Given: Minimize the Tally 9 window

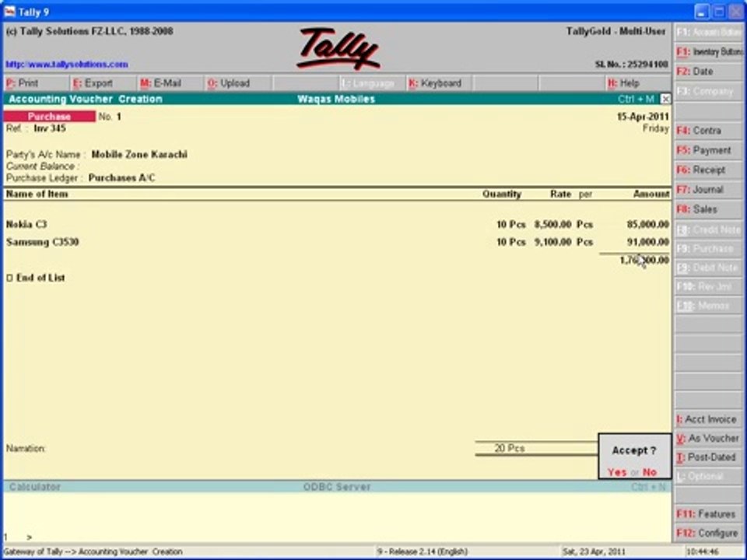Looking at the screenshot, I should pyautogui.click(x=701, y=12).
